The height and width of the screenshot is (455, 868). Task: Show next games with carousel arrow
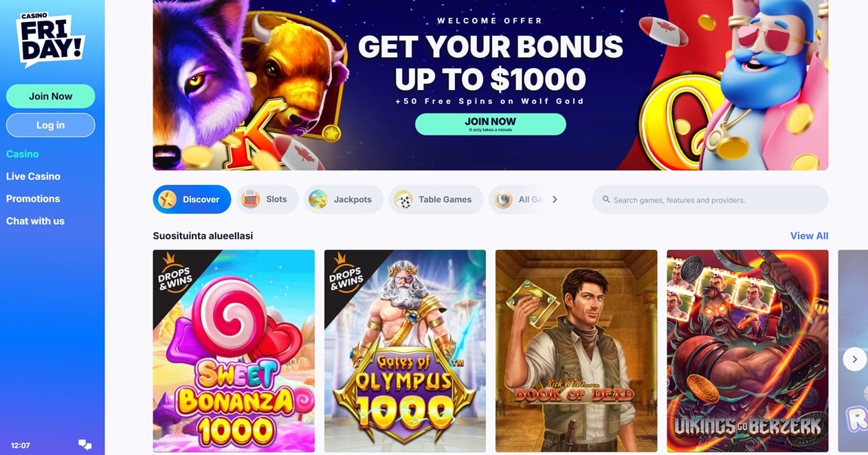pyautogui.click(x=854, y=359)
